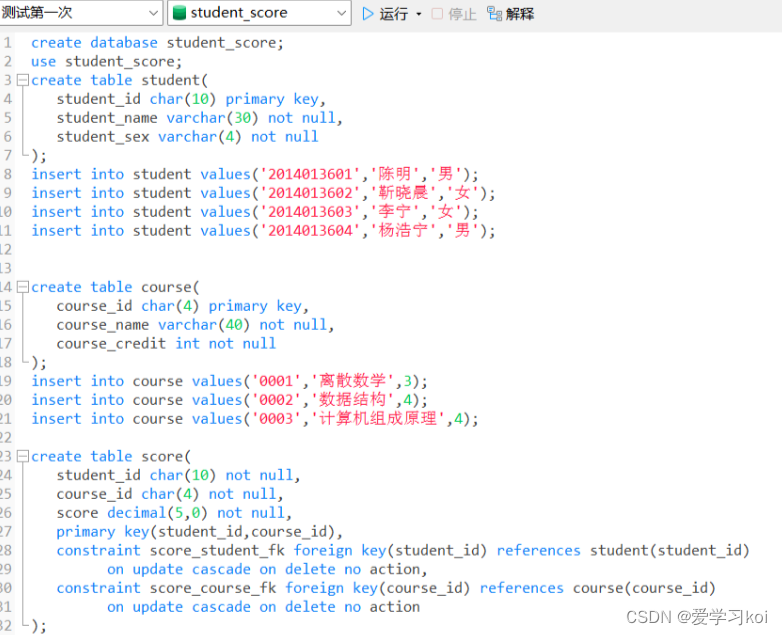Collapse the create table student block
Viewport: 782px width, 635px height.
(x=22, y=80)
